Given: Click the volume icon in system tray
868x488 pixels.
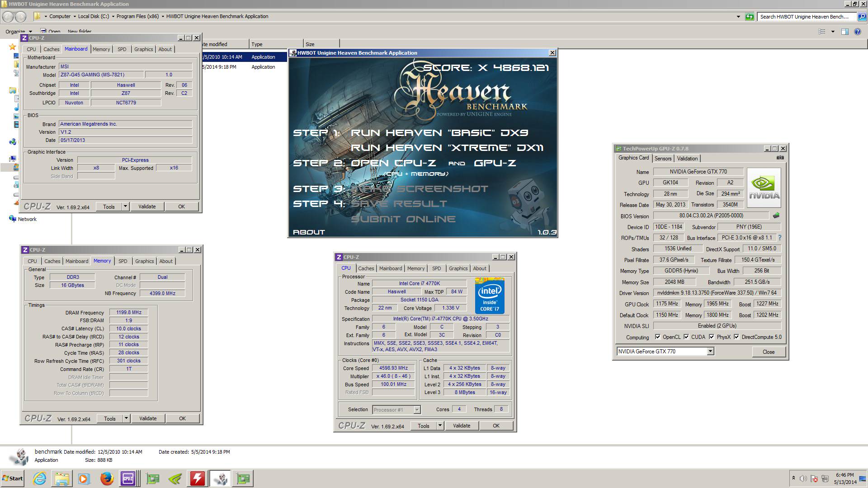Looking at the screenshot, I should click(x=803, y=479).
